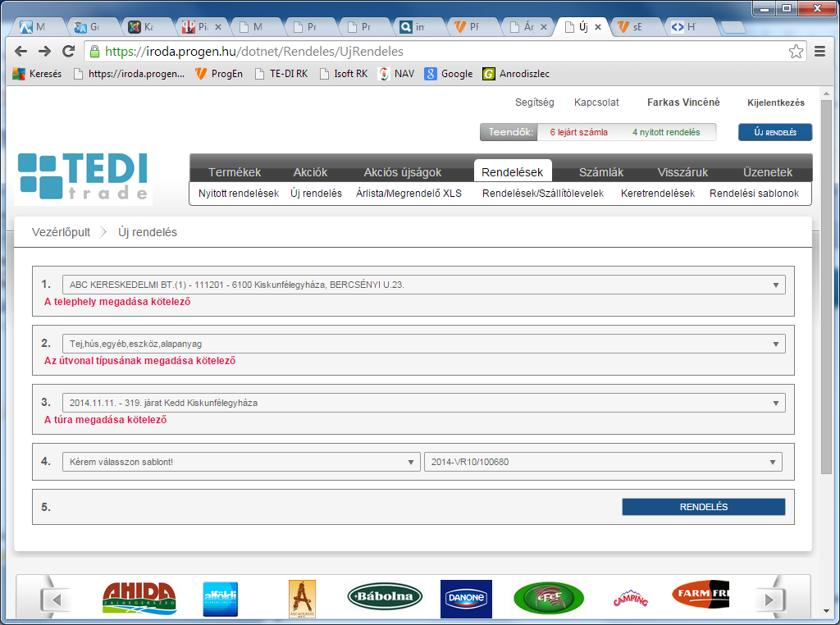Click the Új rendelés button at top right
Image resolution: width=840 pixels, height=625 pixels.
point(775,132)
